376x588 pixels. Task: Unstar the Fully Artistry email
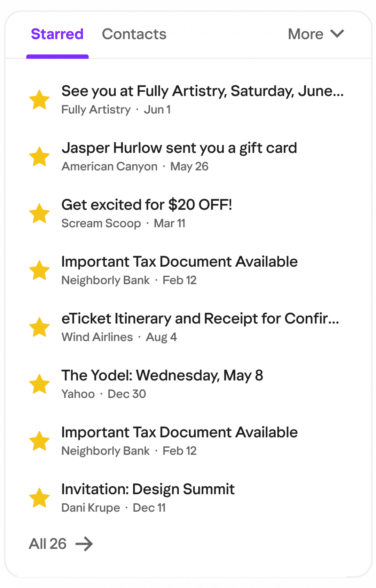pyautogui.click(x=39, y=100)
